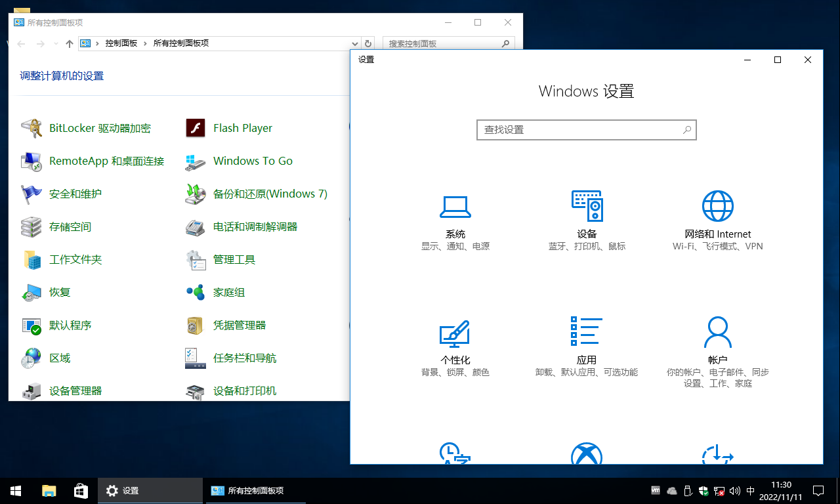Open 帐户 person icon in Settings

718,332
